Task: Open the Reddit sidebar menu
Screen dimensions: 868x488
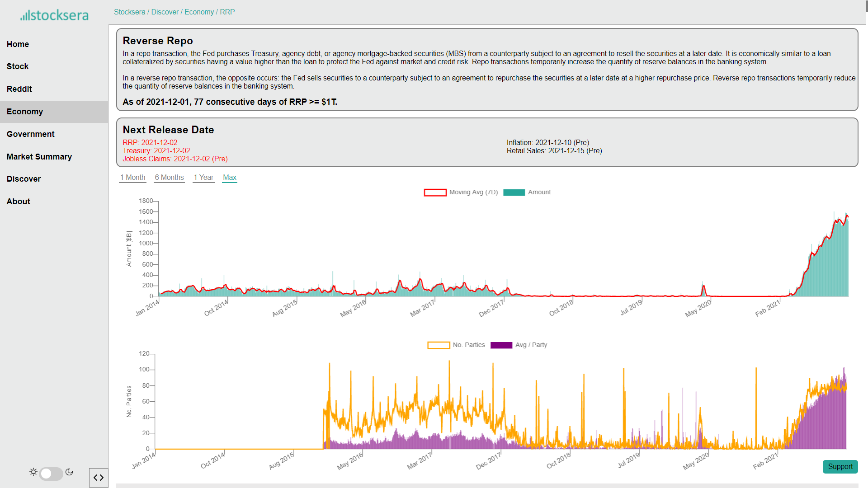Action: 19,89
